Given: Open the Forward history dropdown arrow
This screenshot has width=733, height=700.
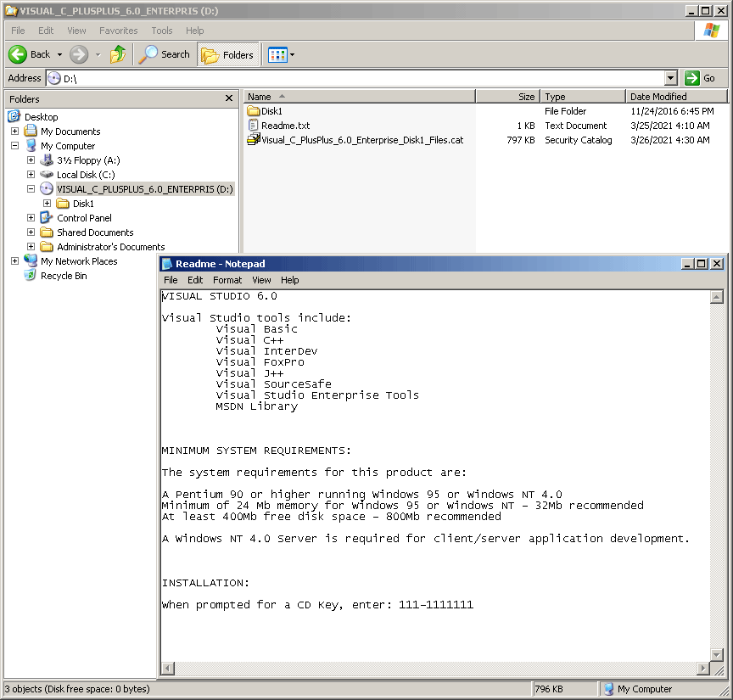Looking at the screenshot, I should pyautogui.click(x=98, y=54).
